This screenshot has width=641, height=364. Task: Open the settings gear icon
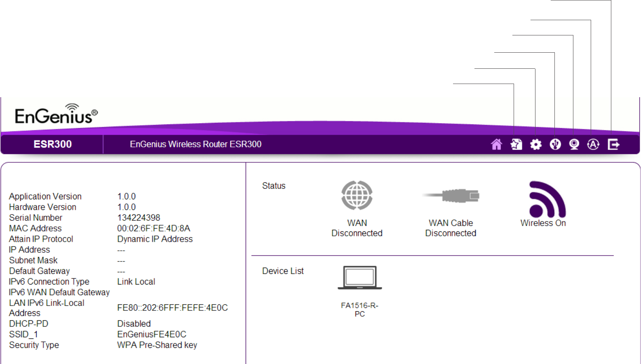click(535, 145)
